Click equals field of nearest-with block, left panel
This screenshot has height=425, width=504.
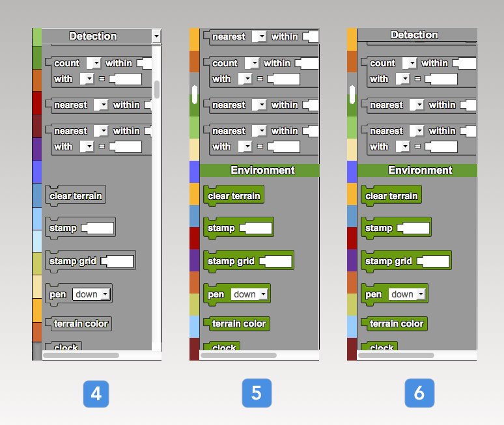[x=126, y=147]
